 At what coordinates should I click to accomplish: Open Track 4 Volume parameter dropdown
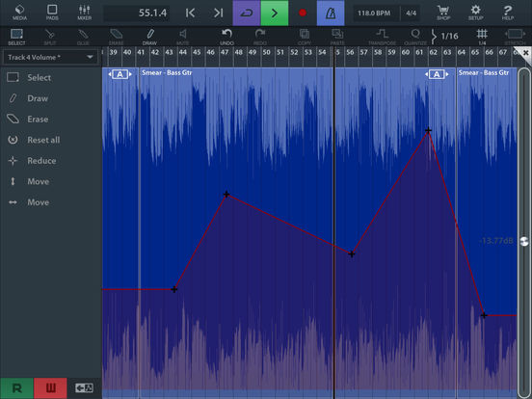coord(50,57)
